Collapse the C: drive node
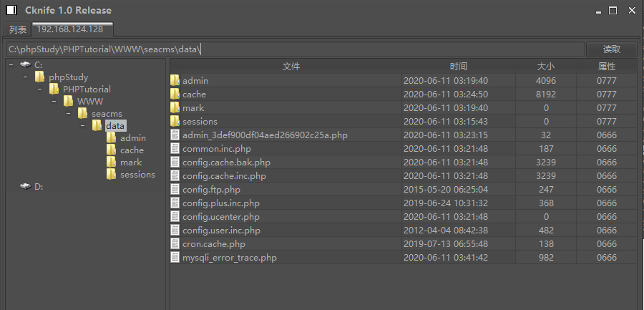 click(11, 64)
